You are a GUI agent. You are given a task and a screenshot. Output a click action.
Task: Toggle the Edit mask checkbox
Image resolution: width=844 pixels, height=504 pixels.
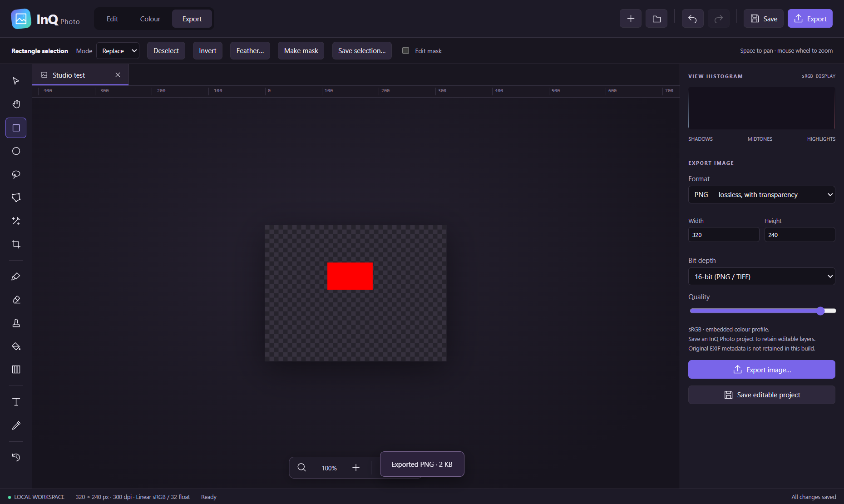click(x=406, y=50)
